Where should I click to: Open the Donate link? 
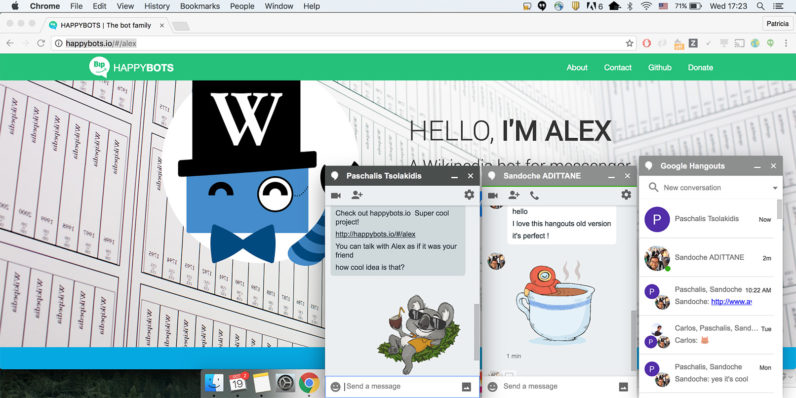[x=701, y=68]
